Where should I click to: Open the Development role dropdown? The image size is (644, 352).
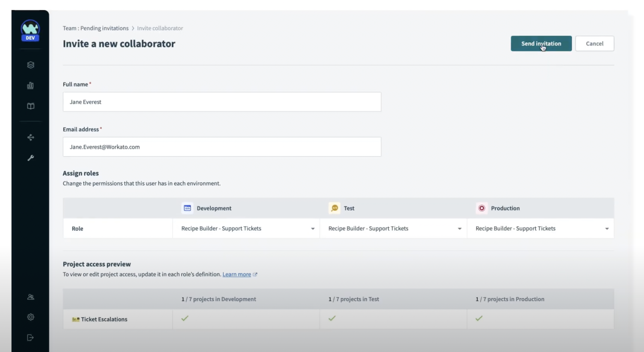(246, 228)
